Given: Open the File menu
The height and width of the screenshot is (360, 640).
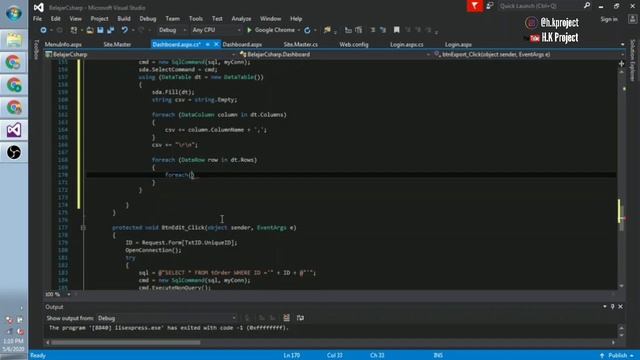Looking at the screenshot, I should [x=38, y=19].
